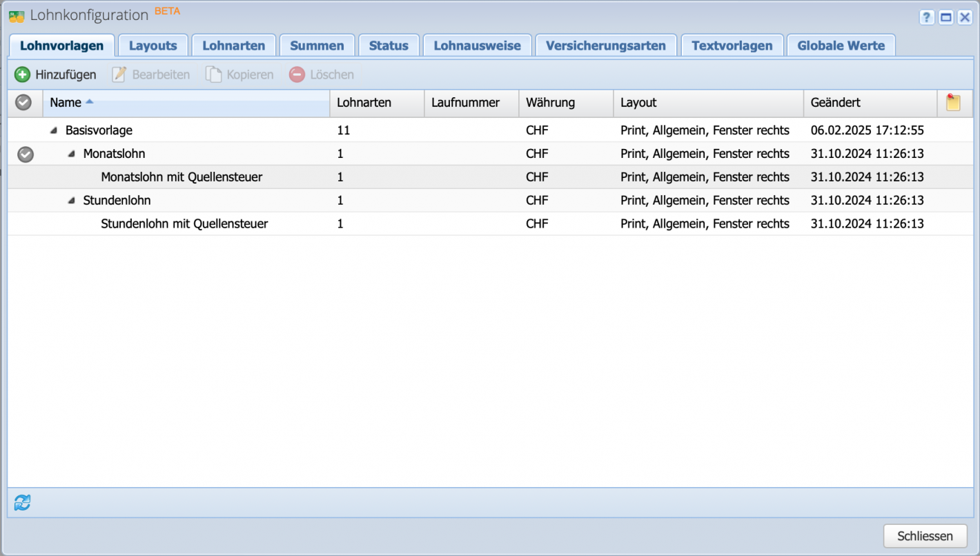Switch to the Lohnarten tab
The image size is (980, 556).
click(x=233, y=44)
